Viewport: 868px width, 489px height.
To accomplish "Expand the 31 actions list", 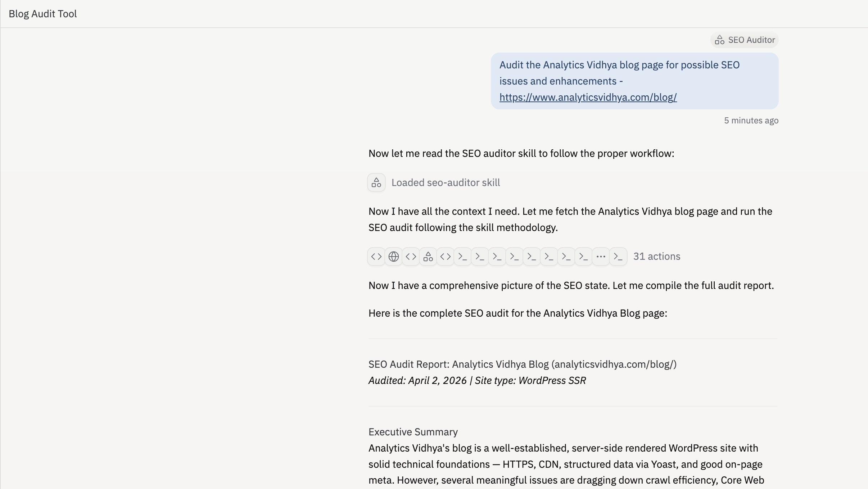I will [x=656, y=257].
